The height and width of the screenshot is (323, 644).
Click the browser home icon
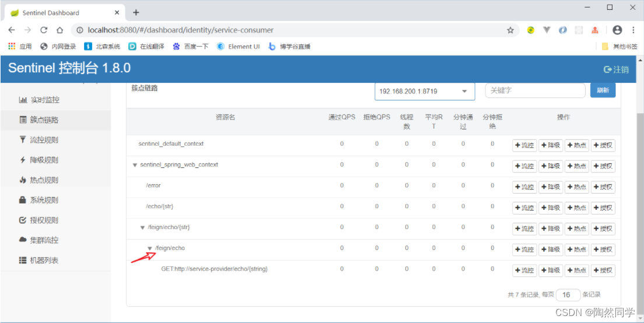[60, 30]
